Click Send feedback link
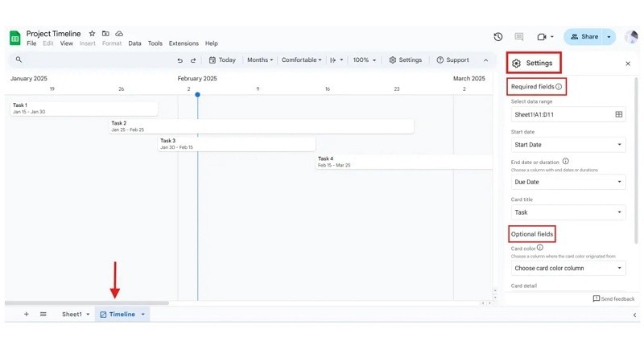644x362 pixels. pyautogui.click(x=613, y=298)
